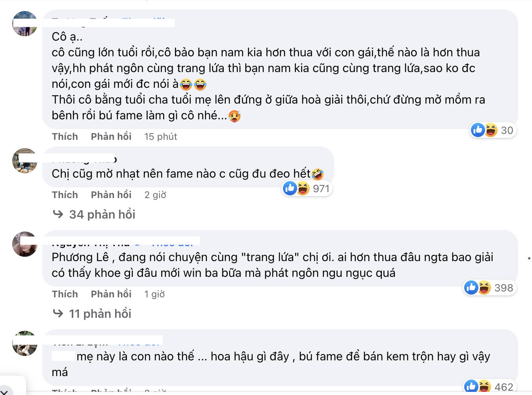Viewport: 532px width, 395px height.
Task: Click the 2 giờ timestamp on the second comment
Action: point(155,195)
